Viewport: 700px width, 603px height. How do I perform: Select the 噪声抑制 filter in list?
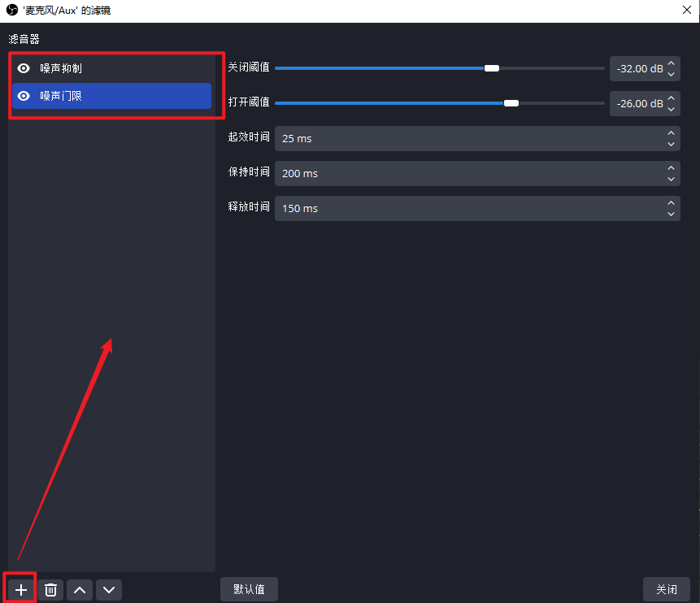(62, 69)
